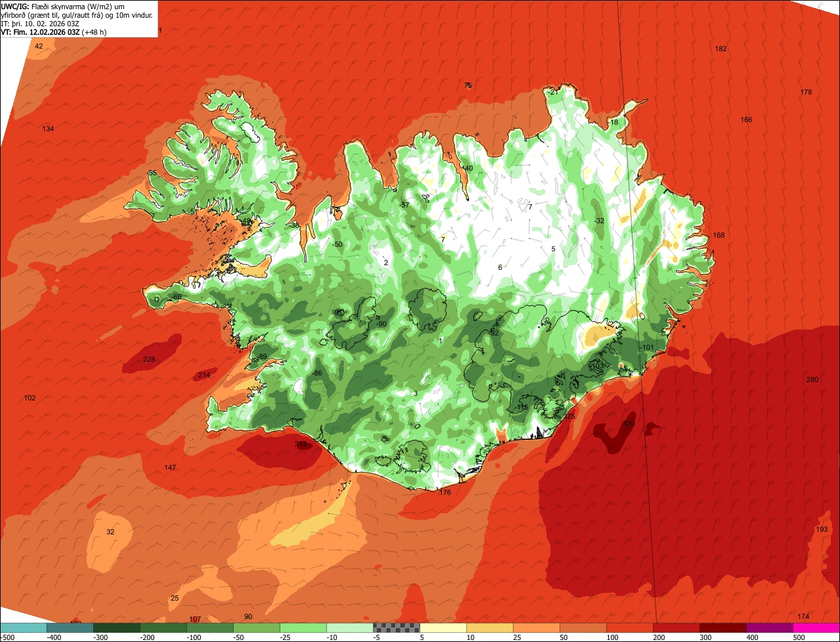This screenshot has height=642, width=840.
Task: Click the legend swatch between 200 and 300
Action: tap(677, 628)
